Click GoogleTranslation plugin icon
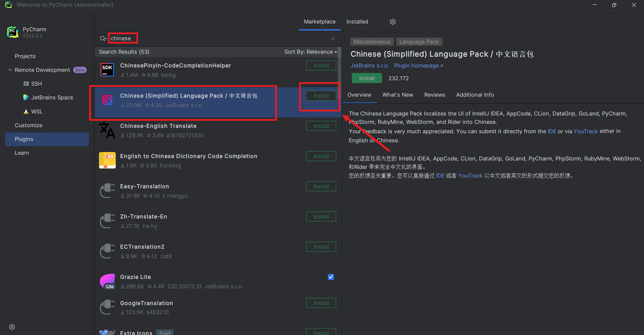Screen dimensions: 644x335 [107, 307]
